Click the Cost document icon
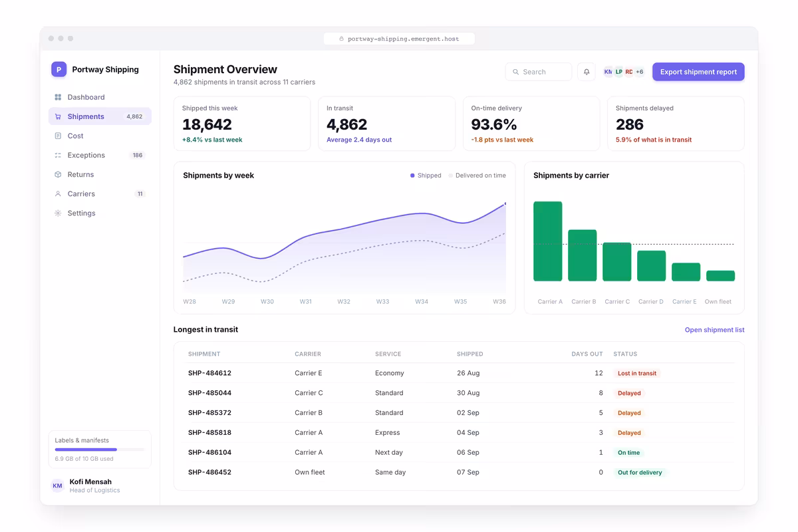Viewport: 798px width, 532px height. 58,136
